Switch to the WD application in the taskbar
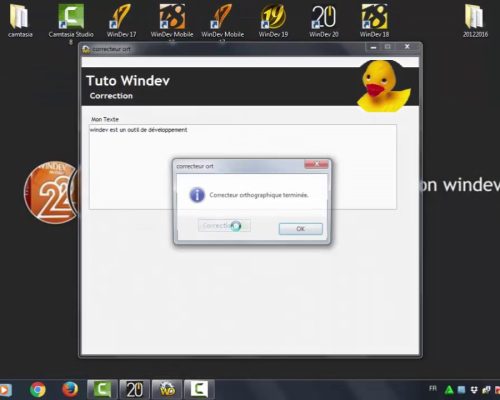 (167, 389)
